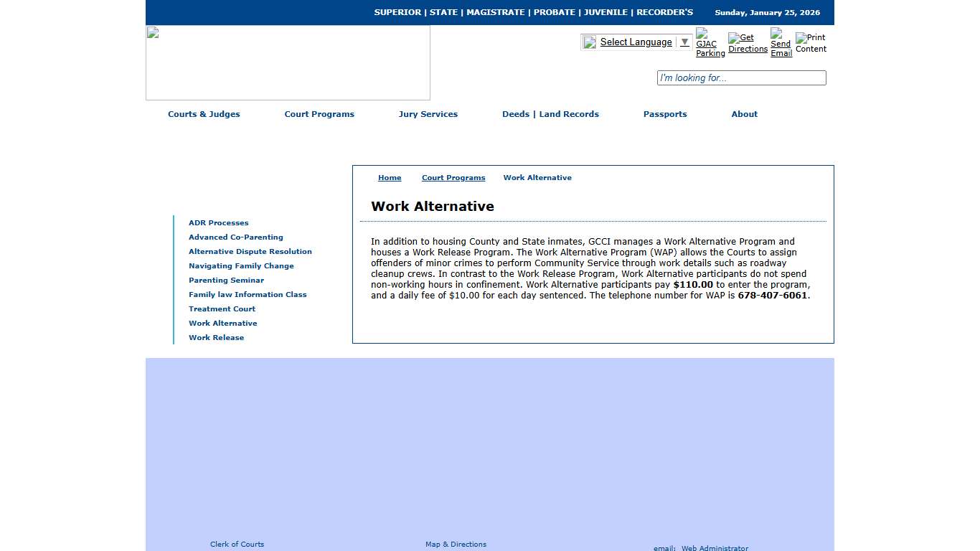Viewport: 980px width, 551px height.
Task: Click the 'I'm looking for...' search box
Action: click(741, 77)
